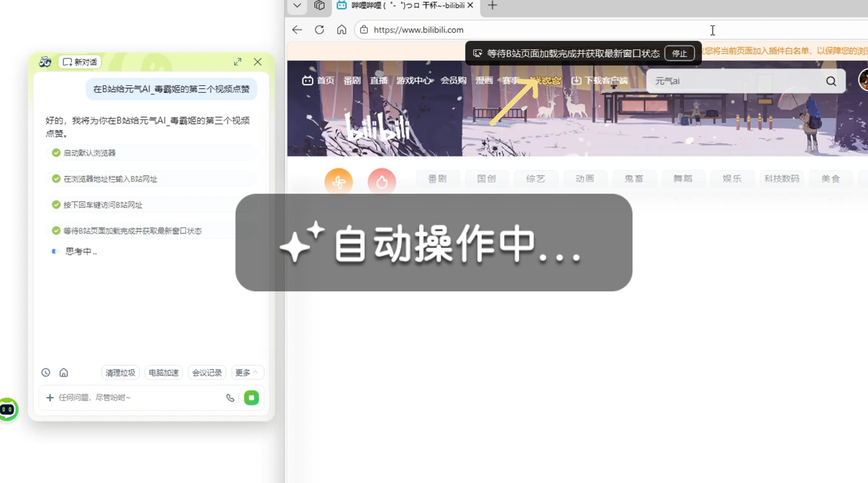The width and height of the screenshot is (868, 483).
Task: Open the tab list dropdown chevron
Action: (297, 6)
